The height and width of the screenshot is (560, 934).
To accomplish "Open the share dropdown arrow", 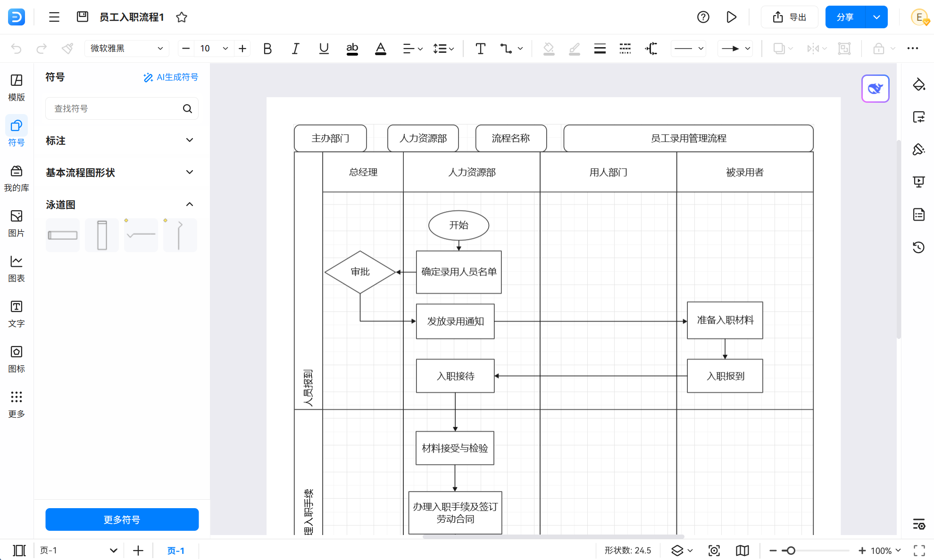I will pos(876,17).
